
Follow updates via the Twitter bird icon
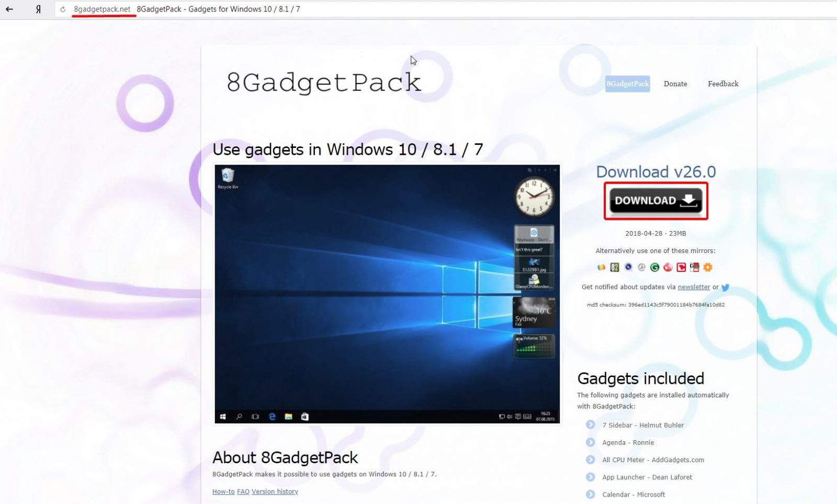click(725, 287)
